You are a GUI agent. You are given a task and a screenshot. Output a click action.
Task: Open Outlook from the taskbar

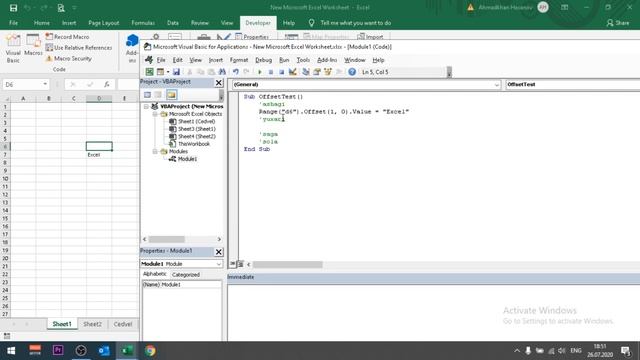tap(104, 351)
